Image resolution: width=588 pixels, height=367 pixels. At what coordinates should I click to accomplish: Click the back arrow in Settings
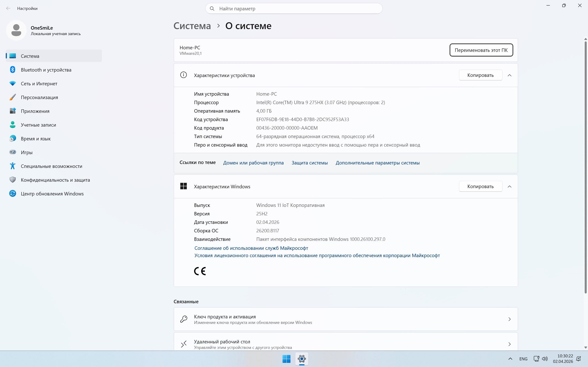pos(8,8)
